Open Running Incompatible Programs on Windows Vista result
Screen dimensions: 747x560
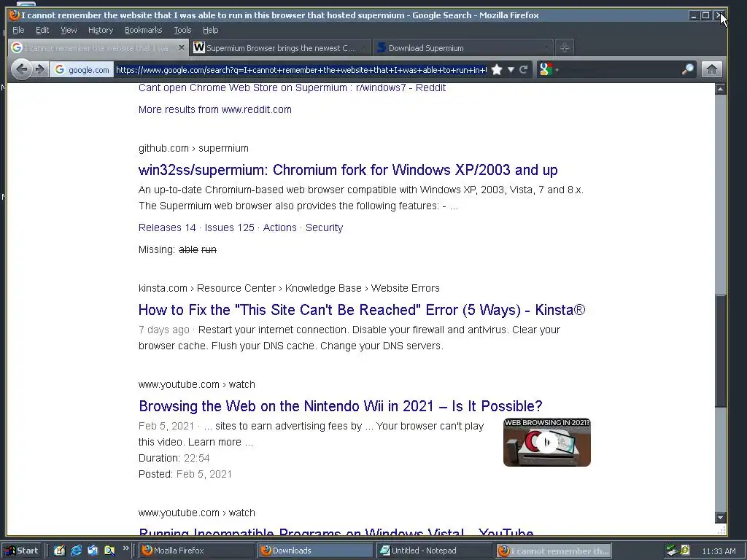tap(336, 532)
